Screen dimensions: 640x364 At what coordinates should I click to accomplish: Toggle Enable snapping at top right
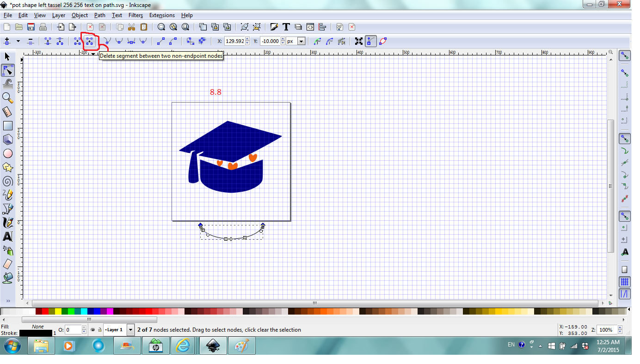[x=625, y=55]
